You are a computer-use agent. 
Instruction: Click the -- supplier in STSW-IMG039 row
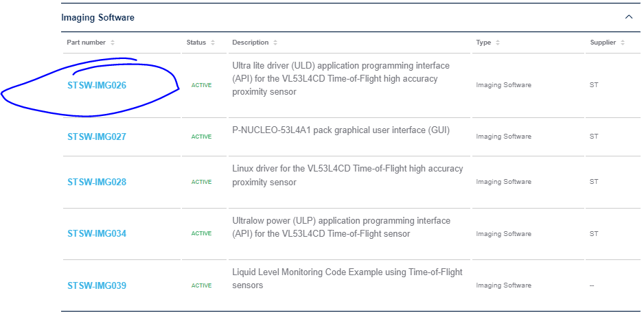[x=592, y=285]
